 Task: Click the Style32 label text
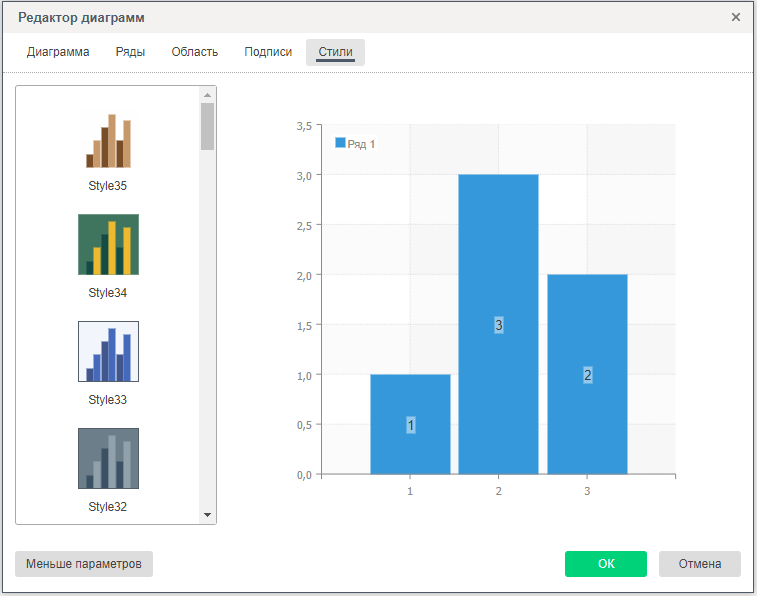coord(108,507)
